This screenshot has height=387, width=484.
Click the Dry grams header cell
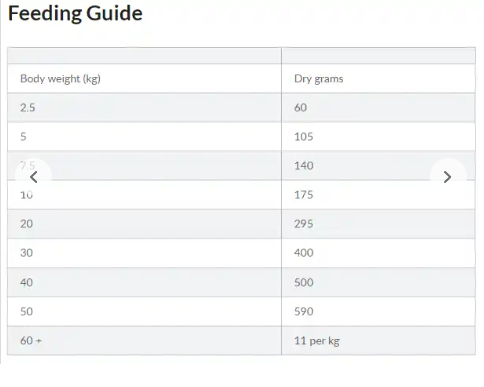point(378,79)
